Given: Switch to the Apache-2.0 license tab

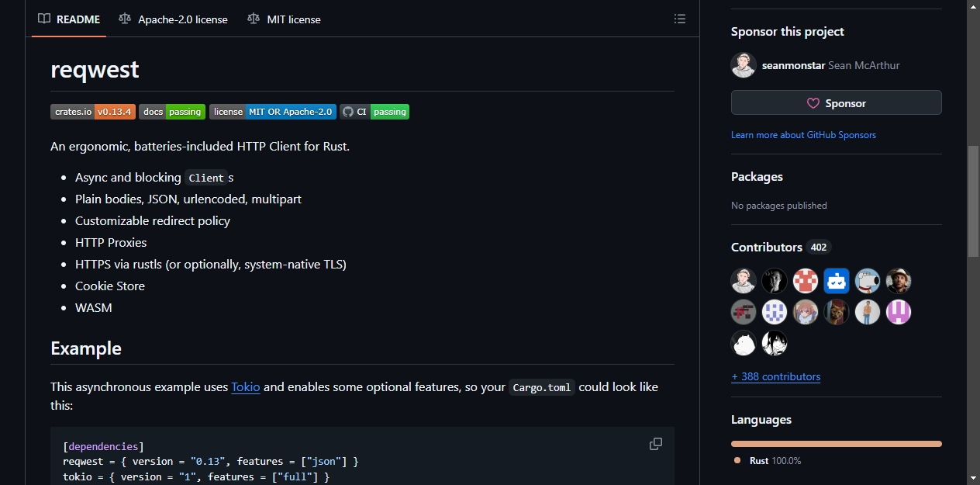Looking at the screenshot, I should tap(174, 19).
